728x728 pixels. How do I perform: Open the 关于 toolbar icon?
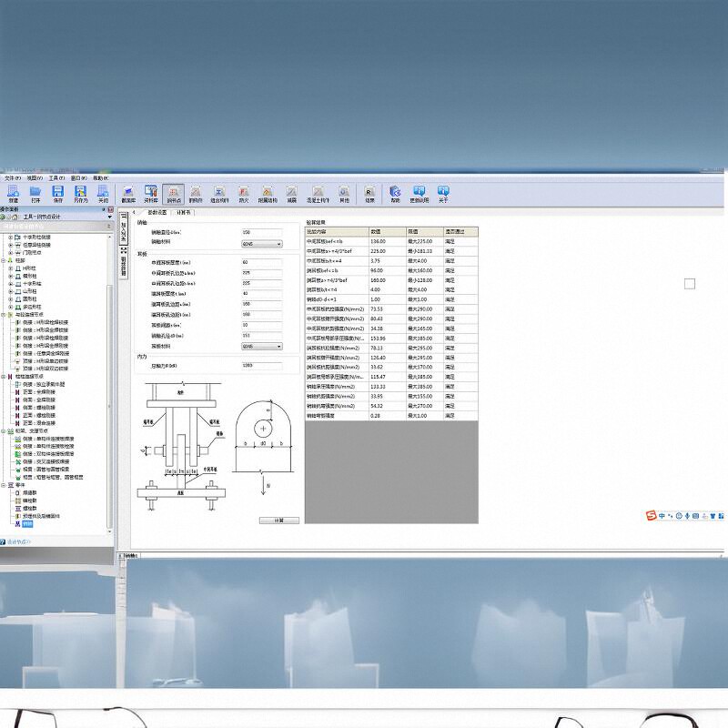(x=441, y=192)
